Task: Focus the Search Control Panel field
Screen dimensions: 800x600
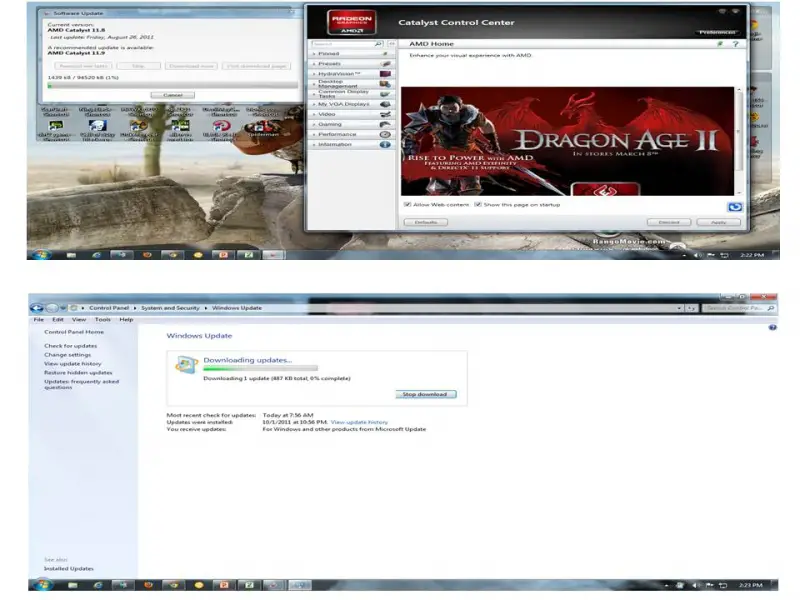Action: tap(735, 308)
